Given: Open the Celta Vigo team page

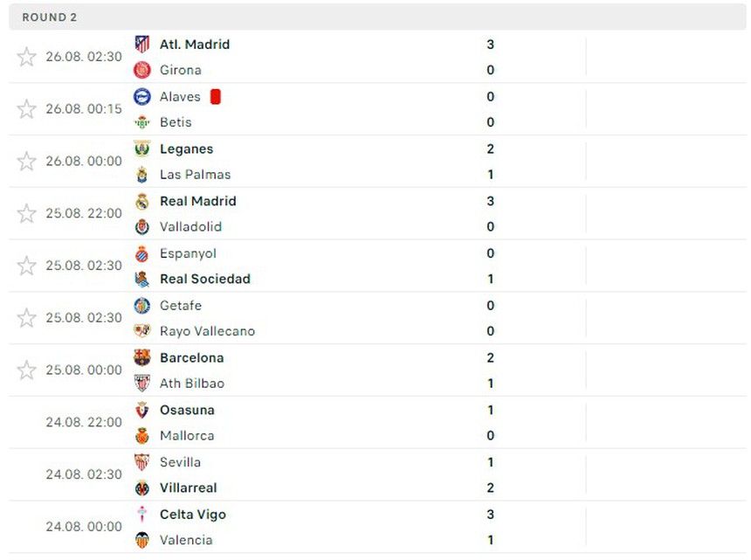Looking at the screenshot, I should (x=190, y=514).
